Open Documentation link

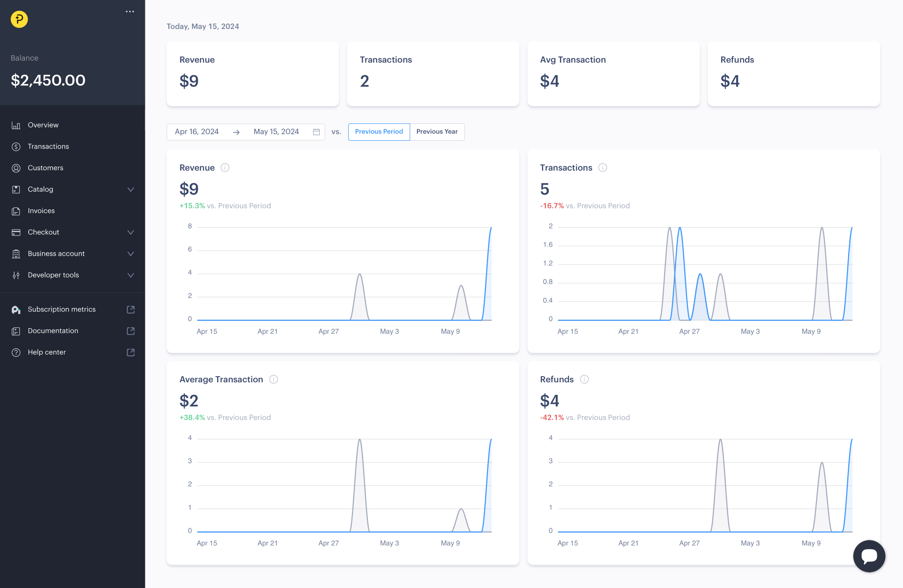tap(53, 331)
